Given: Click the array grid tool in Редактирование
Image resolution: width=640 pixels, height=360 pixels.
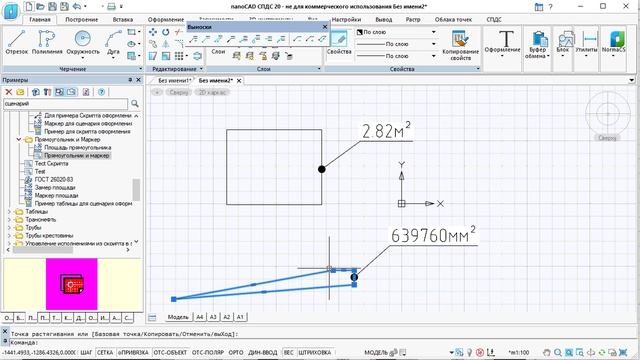Looking at the screenshot, I should [179, 56].
